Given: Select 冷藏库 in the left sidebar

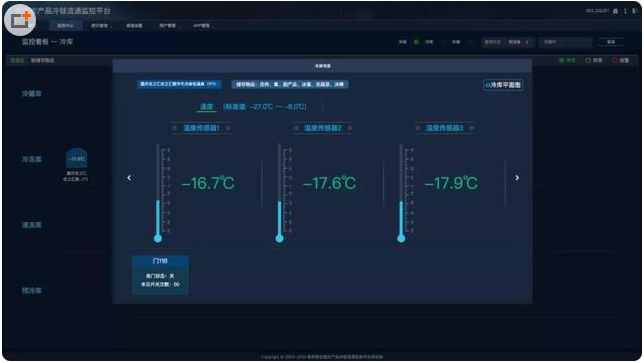Looking at the screenshot, I should [x=32, y=94].
